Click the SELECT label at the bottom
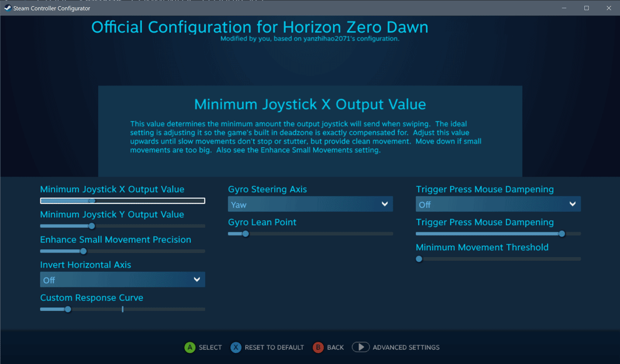Viewport: 620px width, 364px height. click(x=210, y=347)
